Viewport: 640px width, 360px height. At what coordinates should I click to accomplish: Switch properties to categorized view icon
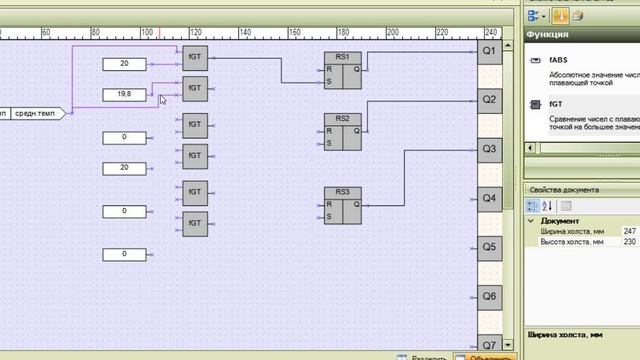click(x=532, y=206)
